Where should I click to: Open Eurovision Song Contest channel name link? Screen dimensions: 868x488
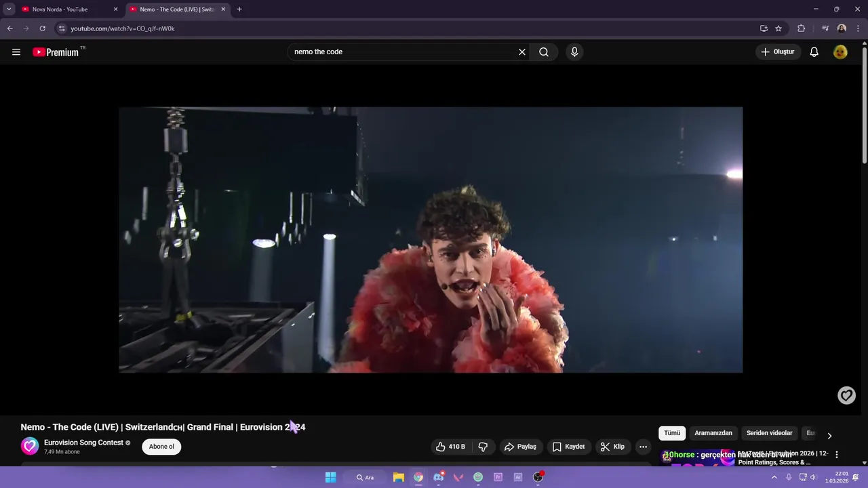83,443
